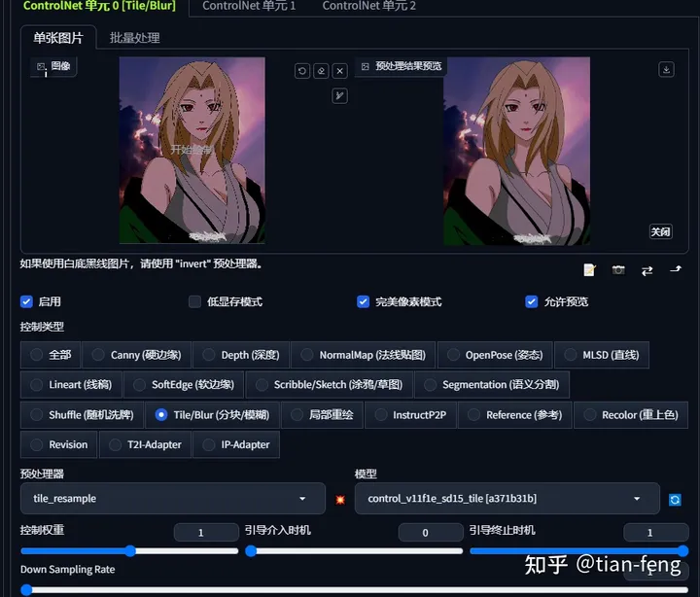
Task: Select the OpenPose (姿态) radio
Action: [x=453, y=355]
